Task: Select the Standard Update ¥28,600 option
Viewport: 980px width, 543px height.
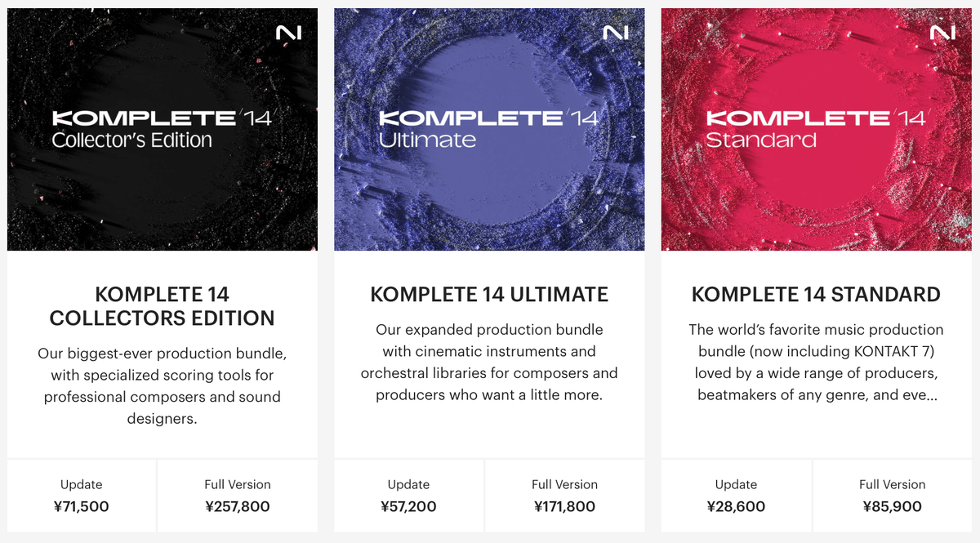Action: point(736,496)
